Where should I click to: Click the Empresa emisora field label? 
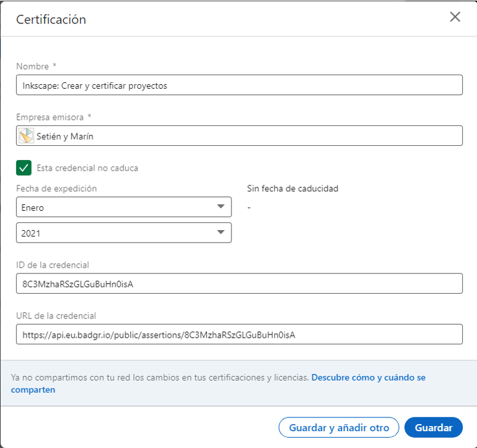click(50, 117)
